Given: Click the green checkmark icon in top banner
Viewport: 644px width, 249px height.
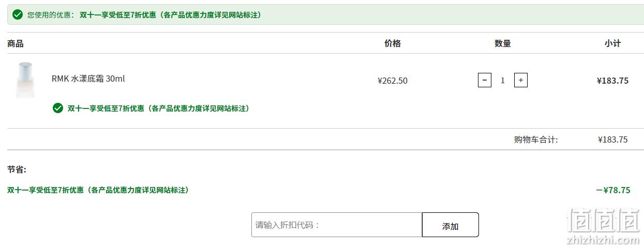Looking at the screenshot, I should [x=18, y=14].
